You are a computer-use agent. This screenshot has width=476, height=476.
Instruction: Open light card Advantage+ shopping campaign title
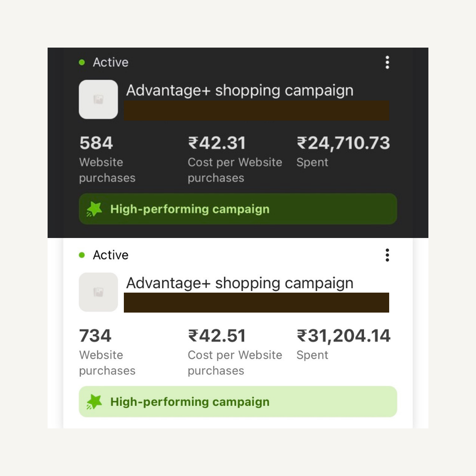coord(240,283)
